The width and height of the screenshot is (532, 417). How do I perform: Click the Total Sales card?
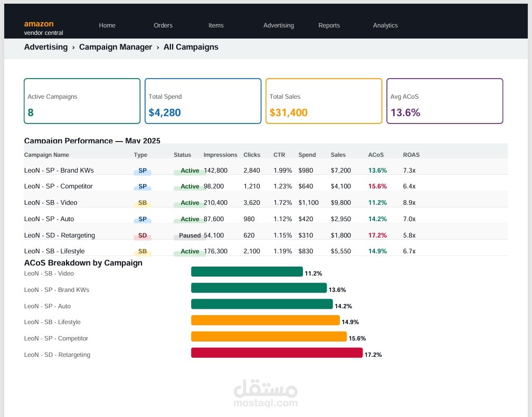324,101
